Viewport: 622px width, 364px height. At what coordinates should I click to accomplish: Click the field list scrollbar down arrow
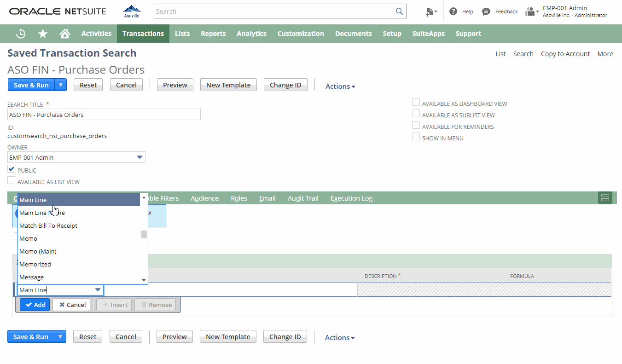144,280
